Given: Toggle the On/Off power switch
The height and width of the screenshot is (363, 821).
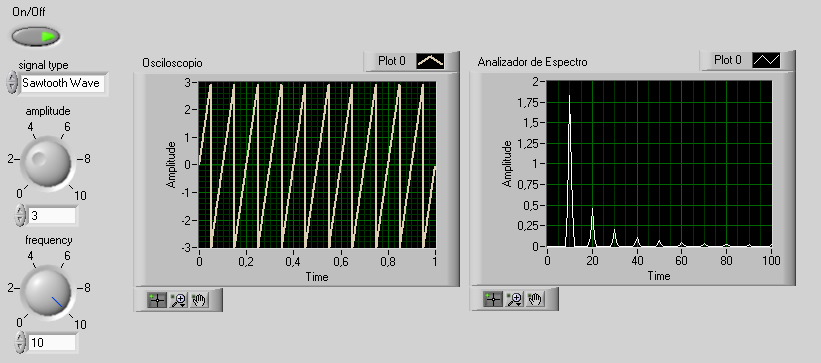Looking at the screenshot, I should click(x=36, y=37).
